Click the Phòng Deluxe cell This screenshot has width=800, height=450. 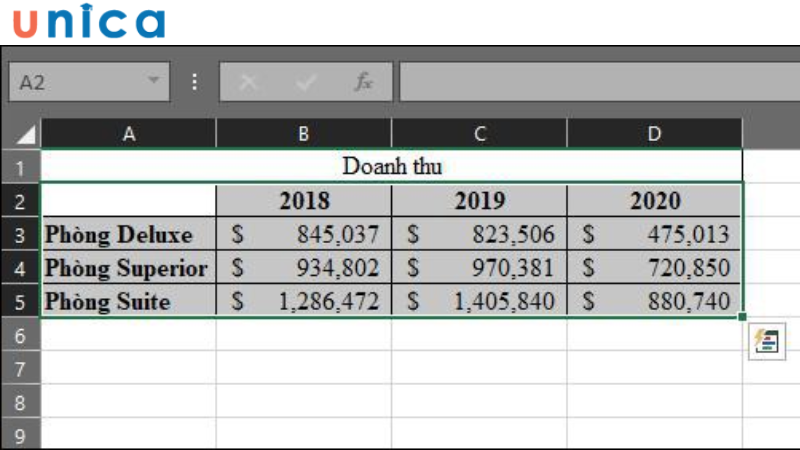(129, 234)
